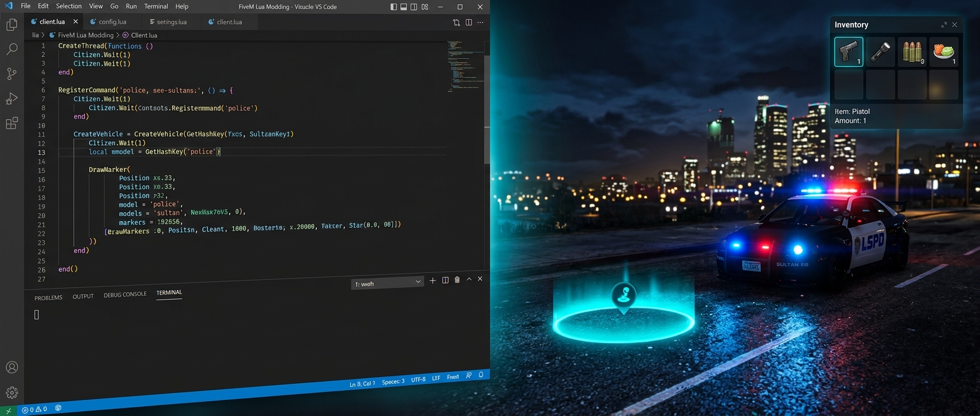
Task: Open the Edit menu
Action: pyautogui.click(x=43, y=6)
